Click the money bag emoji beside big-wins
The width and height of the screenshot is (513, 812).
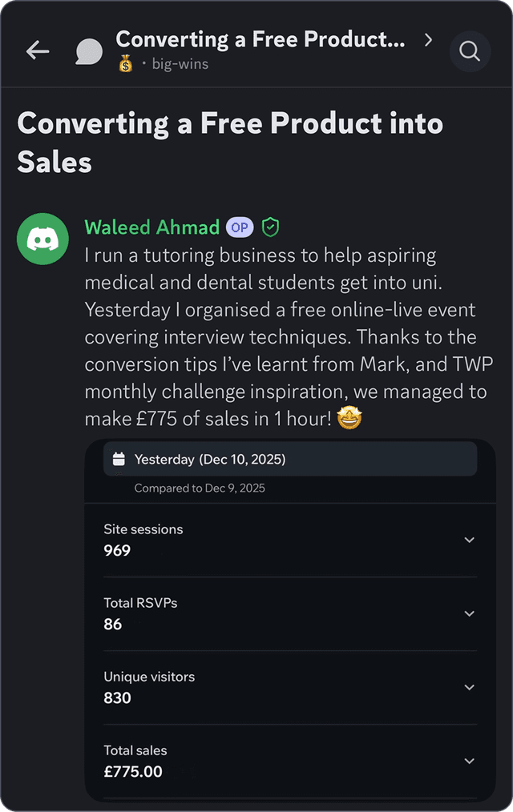[125, 63]
